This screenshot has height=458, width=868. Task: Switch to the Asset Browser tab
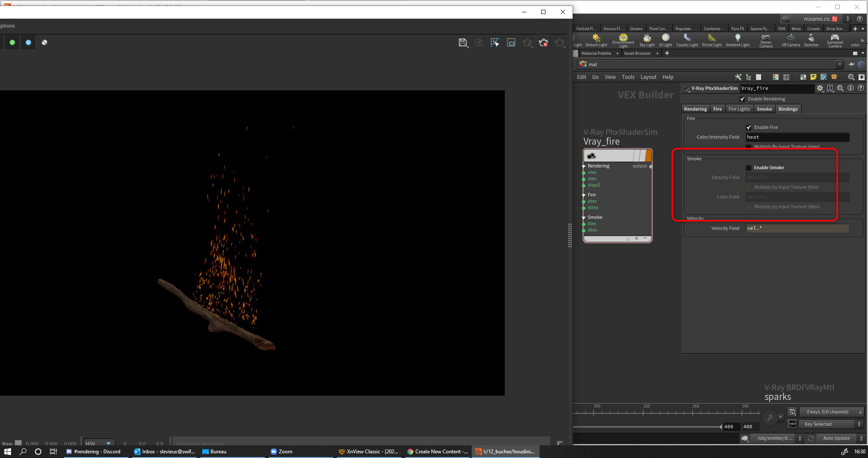click(637, 53)
